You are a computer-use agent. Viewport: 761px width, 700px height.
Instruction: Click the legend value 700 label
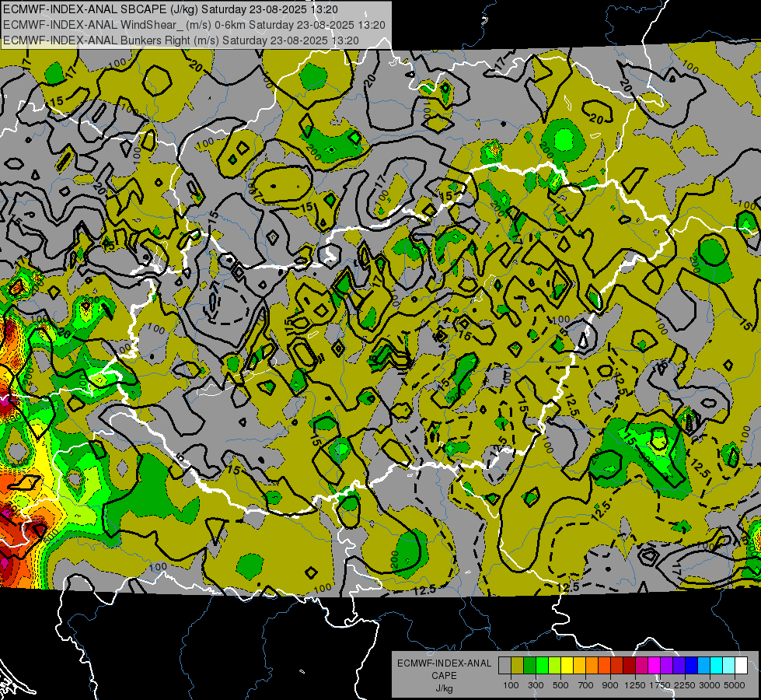pyautogui.click(x=586, y=685)
